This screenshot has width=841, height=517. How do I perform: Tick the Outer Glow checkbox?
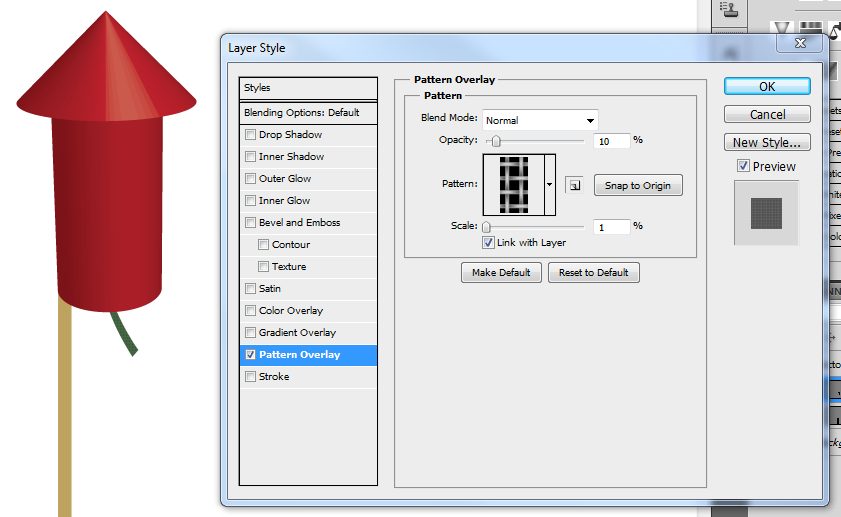coord(250,178)
